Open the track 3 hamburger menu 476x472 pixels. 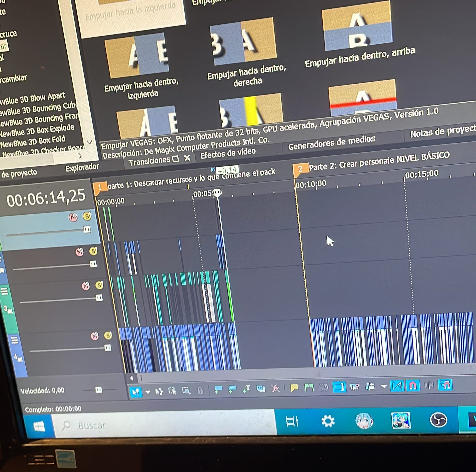tap(5, 291)
